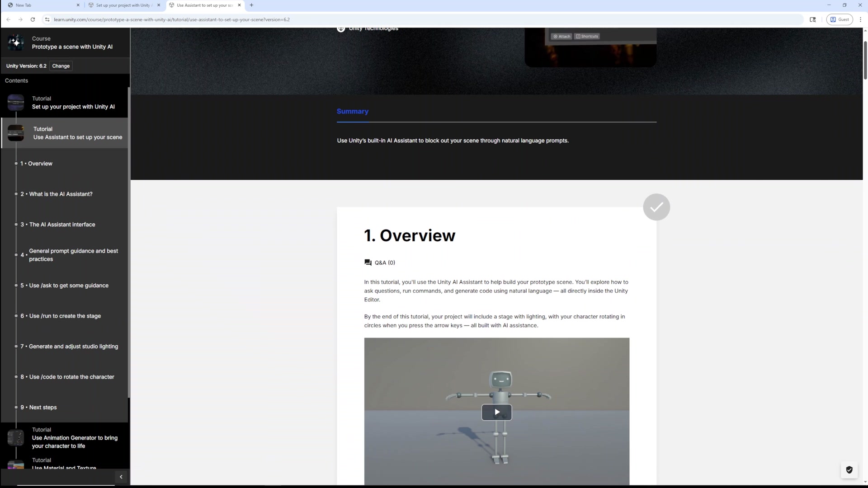Switch to the New Tab tab
Screen dimensions: 868x488
[x=43, y=5]
